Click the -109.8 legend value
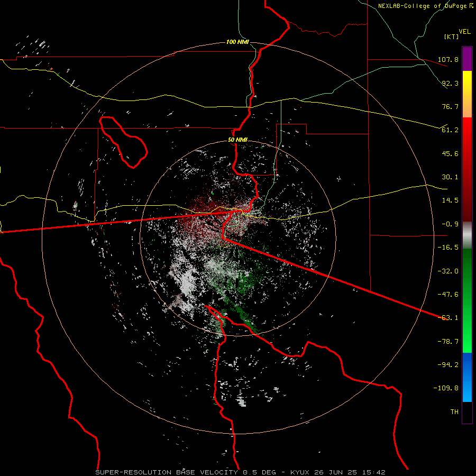 (x=446, y=388)
